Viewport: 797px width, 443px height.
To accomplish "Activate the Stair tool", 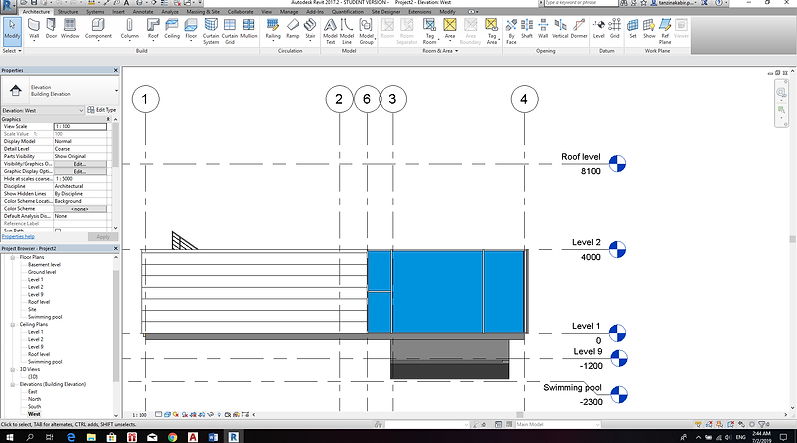I will [x=310, y=29].
